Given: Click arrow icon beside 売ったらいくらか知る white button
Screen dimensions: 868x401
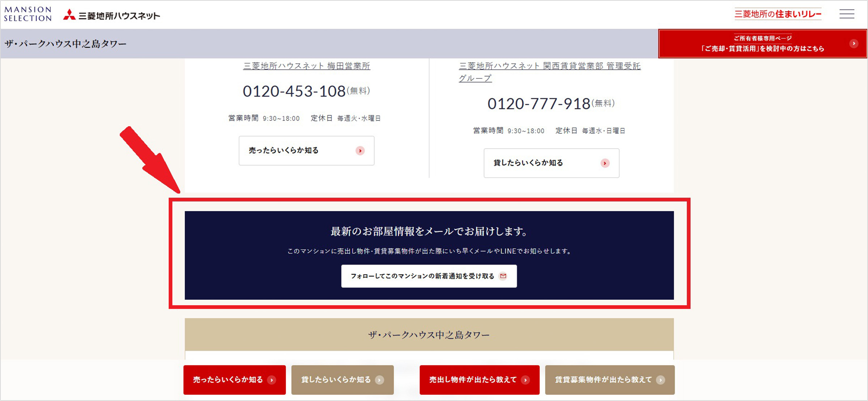Looking at the screenshot, I should click(360, 151).
